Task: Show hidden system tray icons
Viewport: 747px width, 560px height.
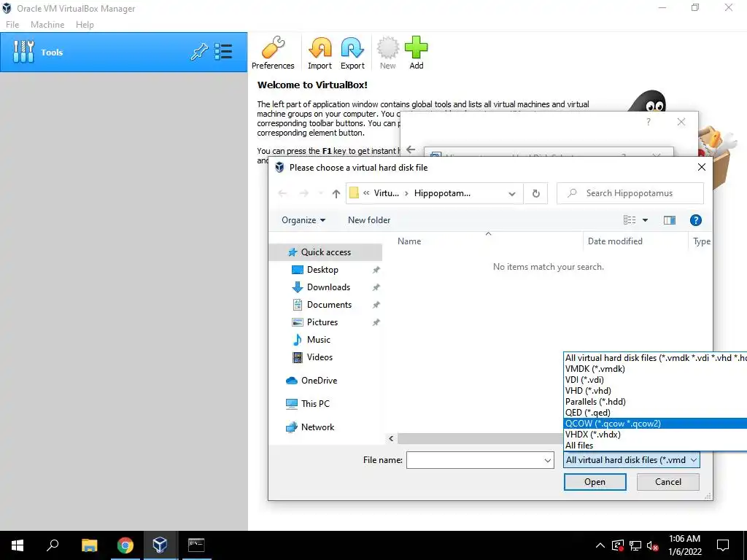Action: pos(600,545)
